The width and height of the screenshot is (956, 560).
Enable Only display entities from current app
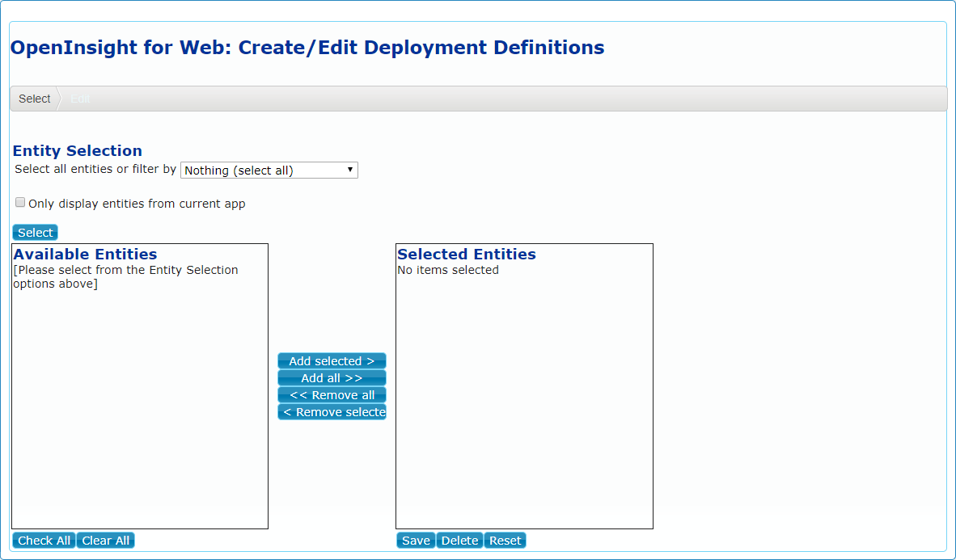pyautogui.click(x=20, y=202)
